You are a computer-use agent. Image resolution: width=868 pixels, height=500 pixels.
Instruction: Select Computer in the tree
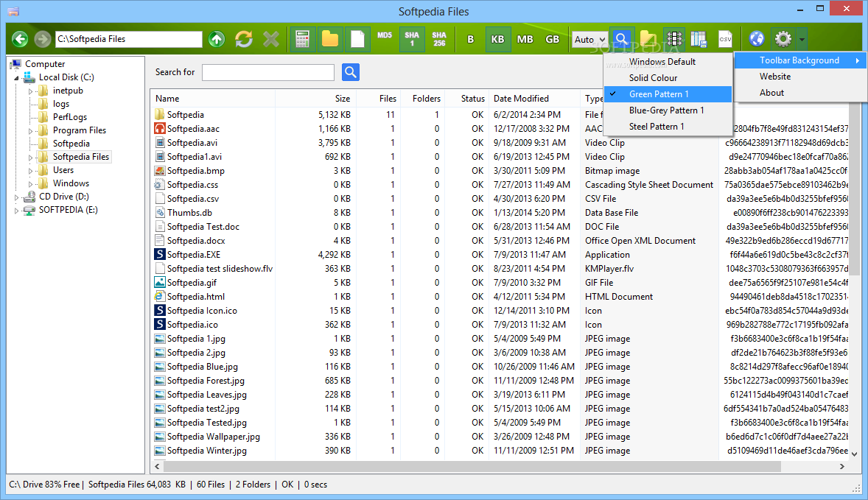[x=45, y=64]
